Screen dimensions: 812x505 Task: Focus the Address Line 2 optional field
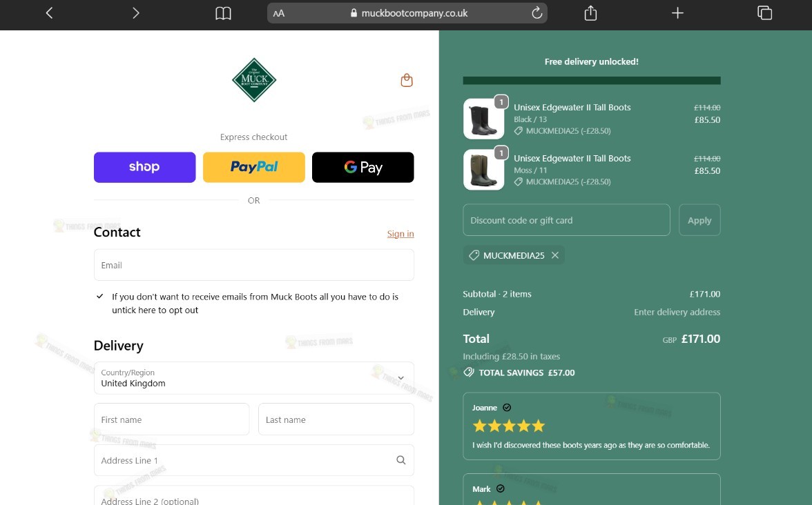pos(254,495)
